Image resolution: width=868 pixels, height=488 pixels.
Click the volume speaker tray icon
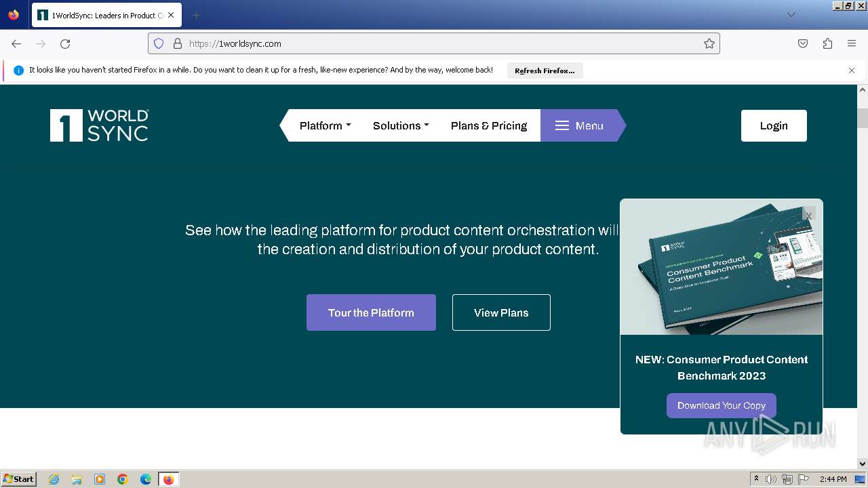tap(771, 479)
